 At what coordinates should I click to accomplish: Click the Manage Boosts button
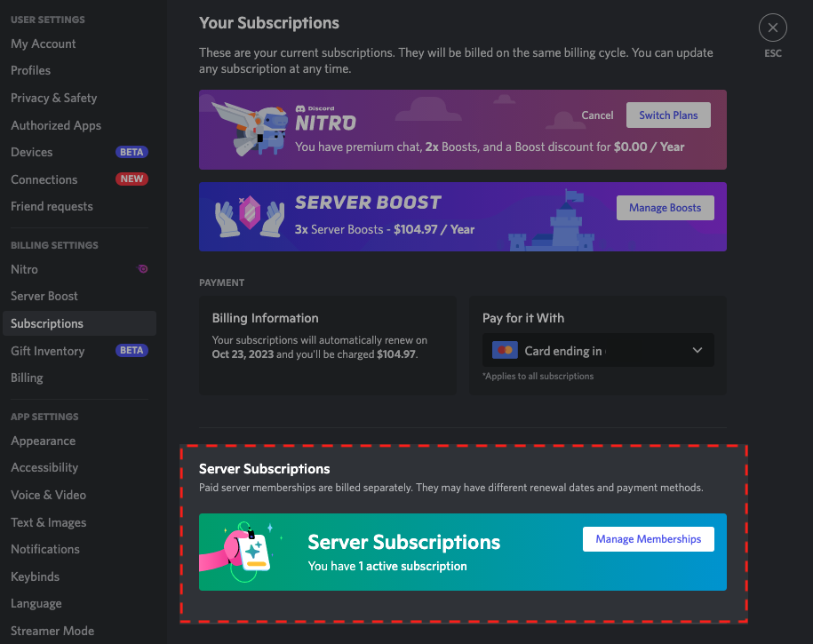coord(665,208)
